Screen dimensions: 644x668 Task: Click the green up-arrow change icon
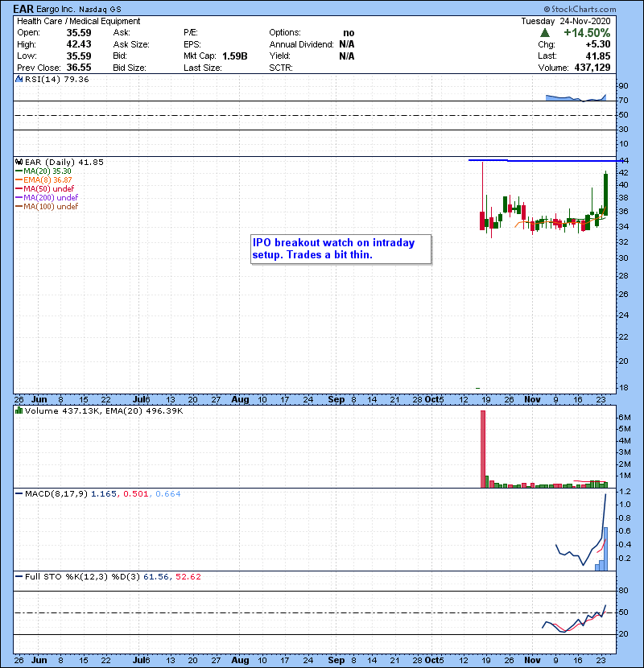pos(544,33)
